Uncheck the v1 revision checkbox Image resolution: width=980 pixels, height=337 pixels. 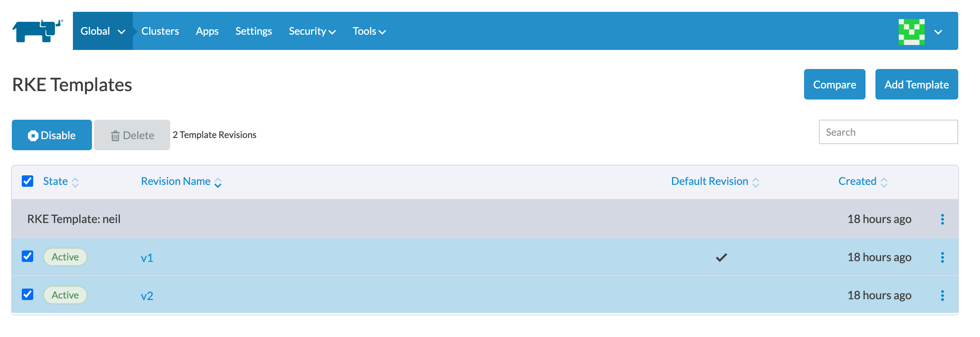coord(27,256)
